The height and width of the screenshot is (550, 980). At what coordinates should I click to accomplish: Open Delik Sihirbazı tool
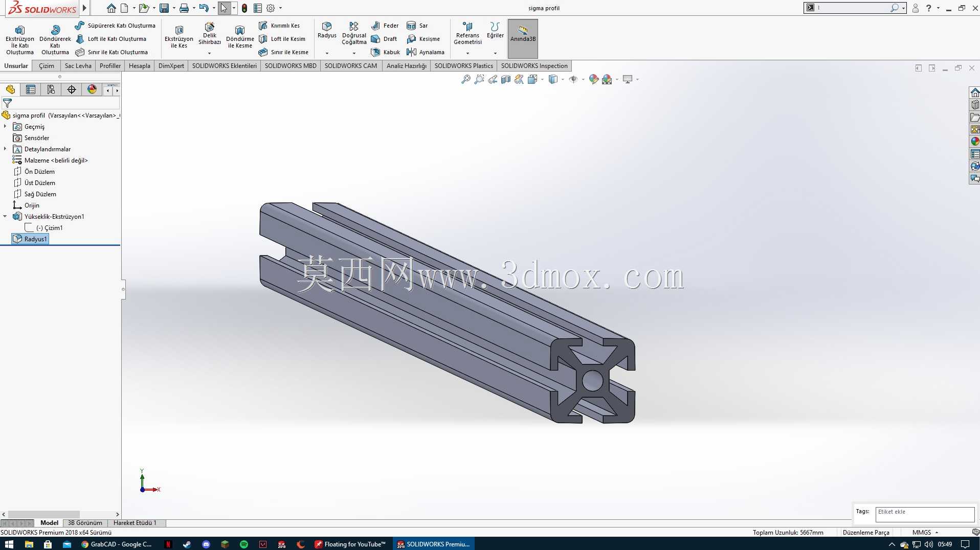pos(210,34)
